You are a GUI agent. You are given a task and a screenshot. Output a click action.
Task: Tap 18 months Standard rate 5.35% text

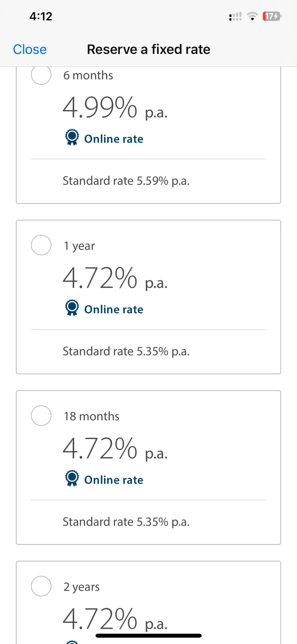126,522
